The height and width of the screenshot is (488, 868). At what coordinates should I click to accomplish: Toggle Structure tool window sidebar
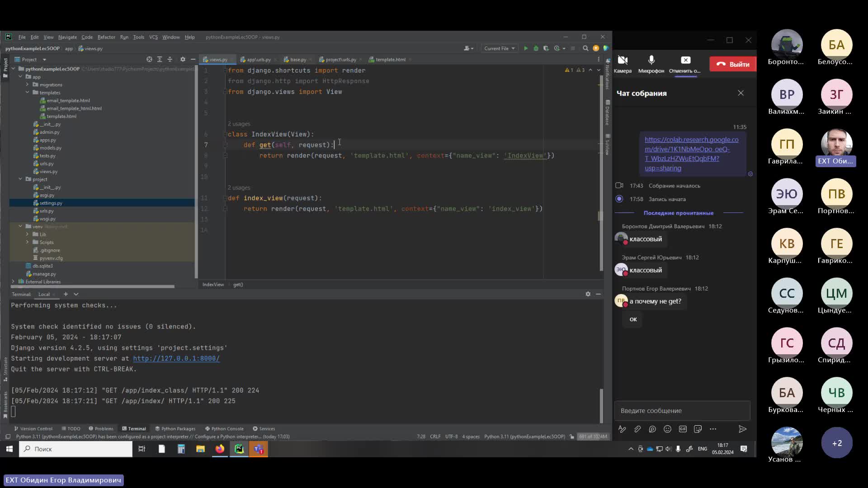(x=5, y=369)
